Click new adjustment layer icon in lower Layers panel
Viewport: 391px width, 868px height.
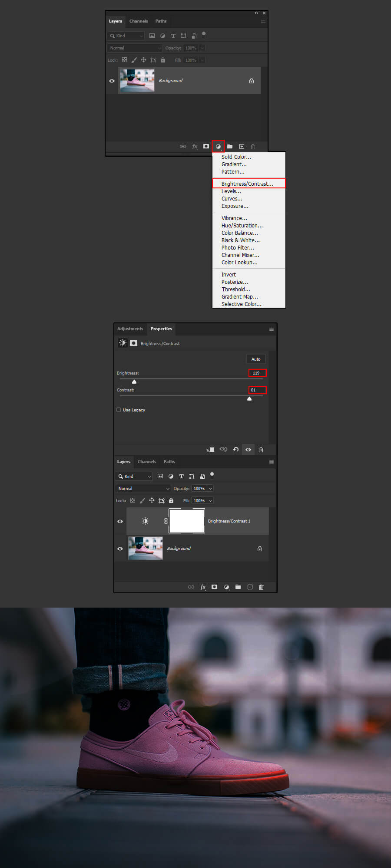226,587
